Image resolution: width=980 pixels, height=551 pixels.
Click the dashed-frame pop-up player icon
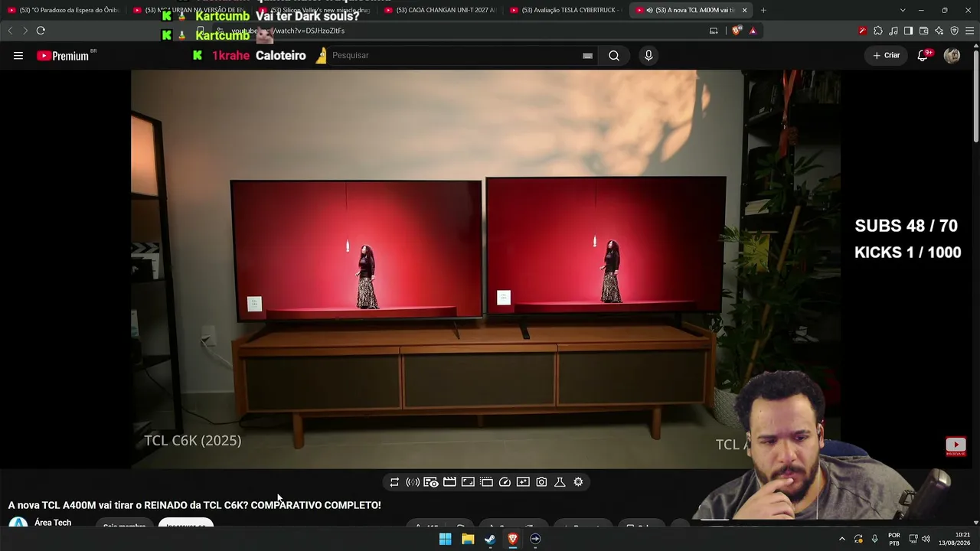tap(486, 482)
